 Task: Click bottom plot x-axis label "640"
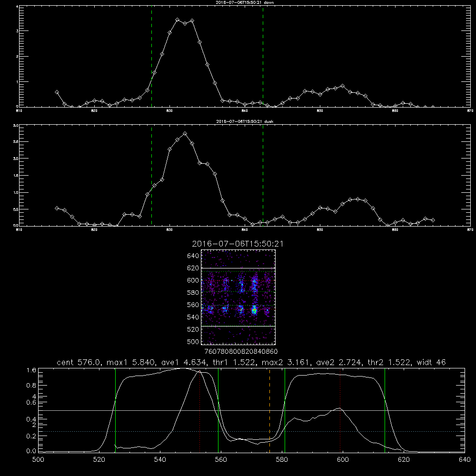(x=465, y=460)
